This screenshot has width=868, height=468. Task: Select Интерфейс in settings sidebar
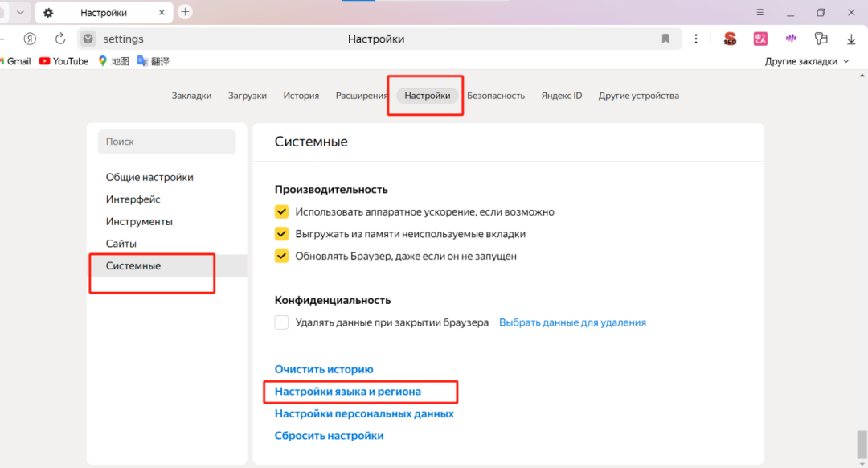click(x=133, y=199)
